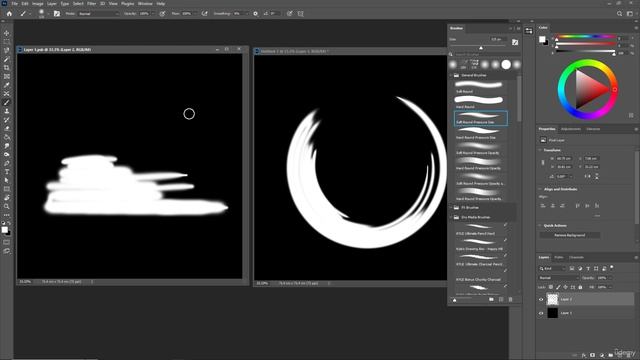The height and width of the screenshot is (360, 640).
Task: Click the Home icon in options bar
Action: click(9, 13)
